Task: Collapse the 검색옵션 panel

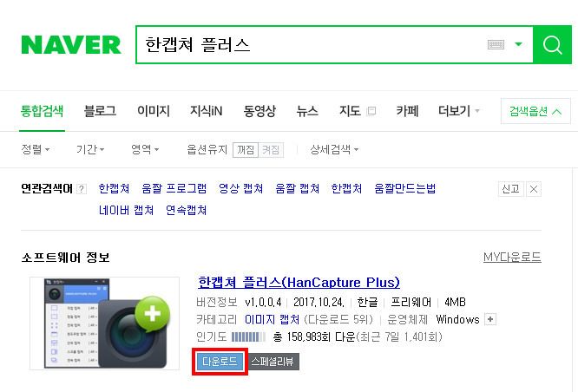Action: point(535,111)
